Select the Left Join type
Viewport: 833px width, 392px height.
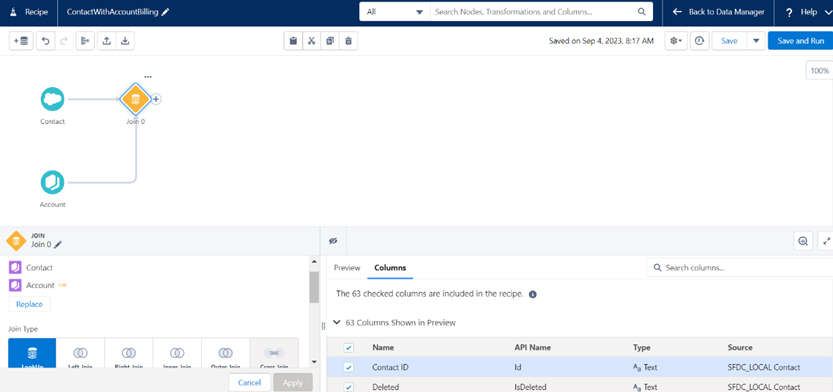[x=80, y=353]
